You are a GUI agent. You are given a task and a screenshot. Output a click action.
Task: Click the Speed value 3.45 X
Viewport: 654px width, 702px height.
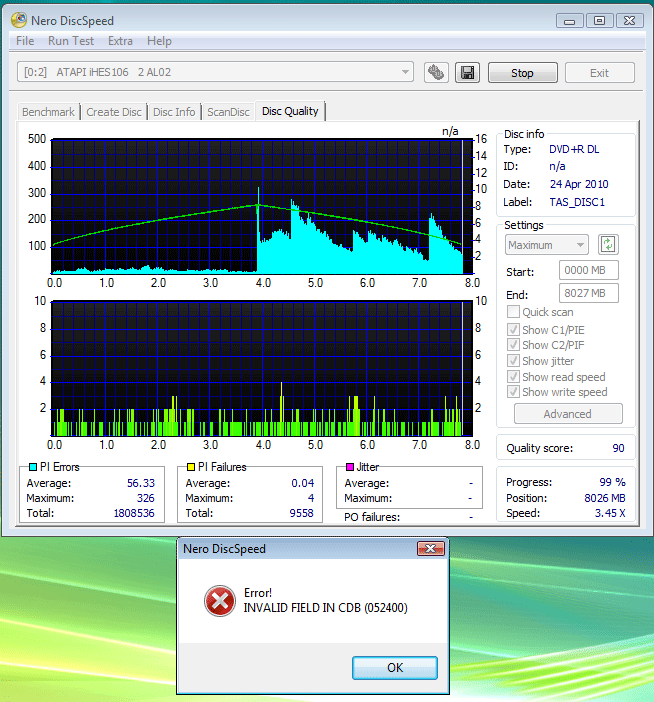pyautogui.click(x=610, y=513)
